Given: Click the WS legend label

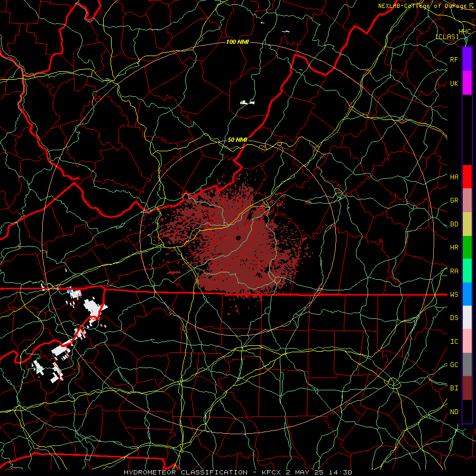Looking at the screenshot, I should [x=454, y=295].
